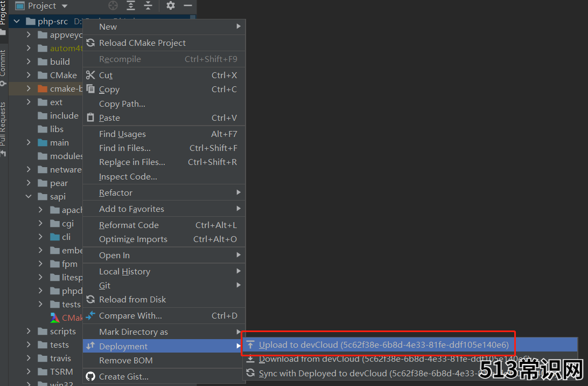
Task: Open Project view dropdown arrow
Action: click(x=65, y=6)
